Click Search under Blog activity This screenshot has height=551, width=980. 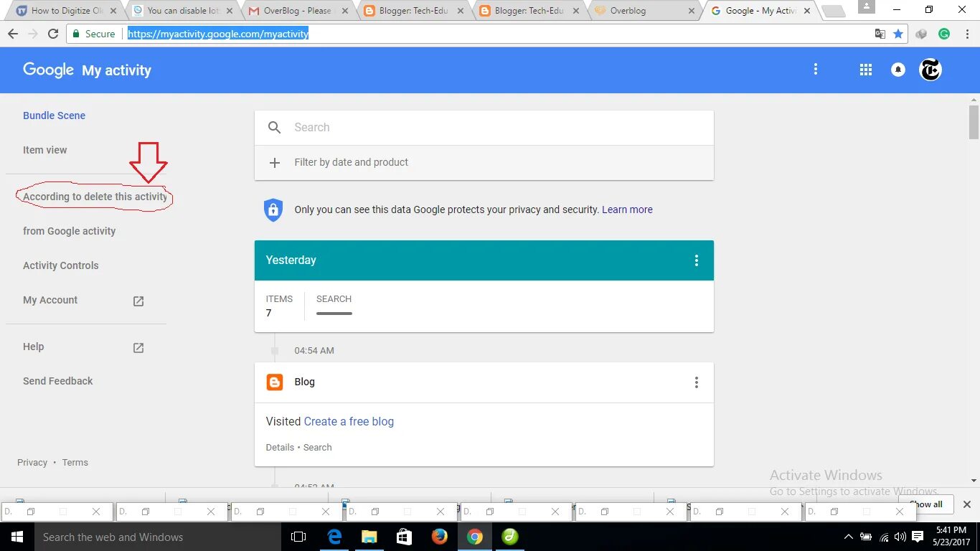coord(317,448)
